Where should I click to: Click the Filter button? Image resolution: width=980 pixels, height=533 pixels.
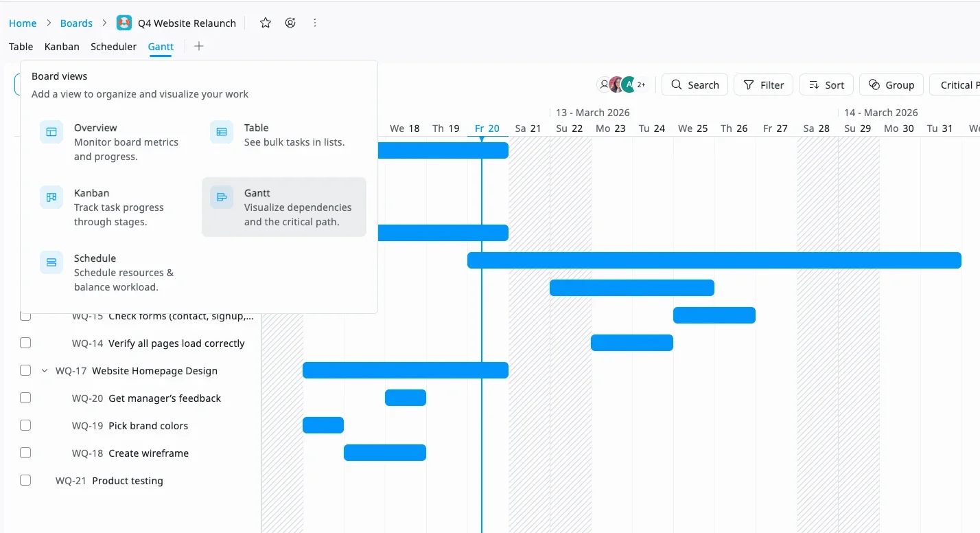[763, 84]
